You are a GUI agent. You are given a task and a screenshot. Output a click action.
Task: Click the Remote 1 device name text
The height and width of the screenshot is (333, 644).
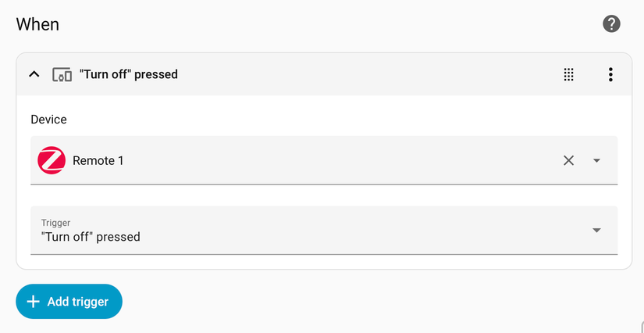pos(98,161)
